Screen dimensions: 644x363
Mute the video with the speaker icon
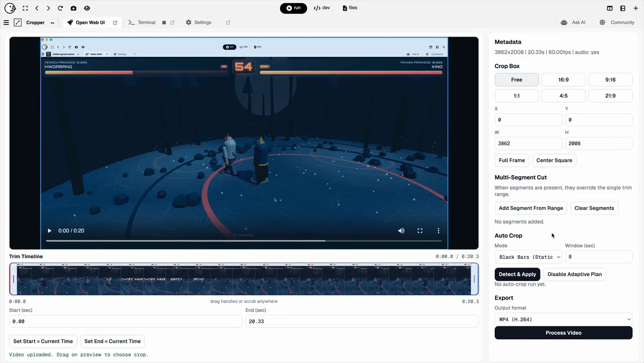401,231
